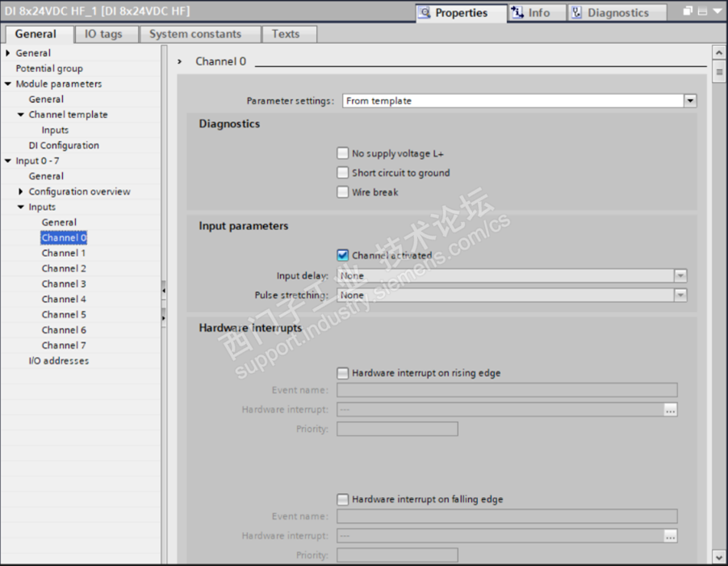Click the Properties tab icon
Screen dimensions: 728x566
click(425, 13)
